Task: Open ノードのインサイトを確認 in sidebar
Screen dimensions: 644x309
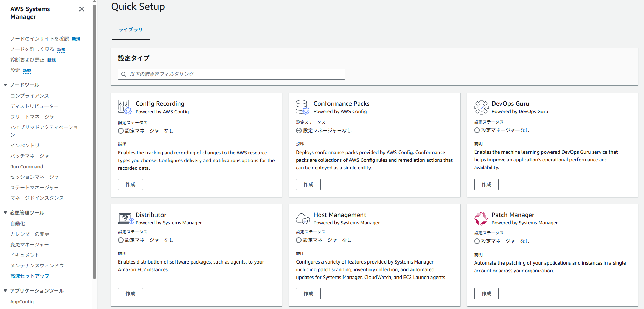Action: pos(40,39)
